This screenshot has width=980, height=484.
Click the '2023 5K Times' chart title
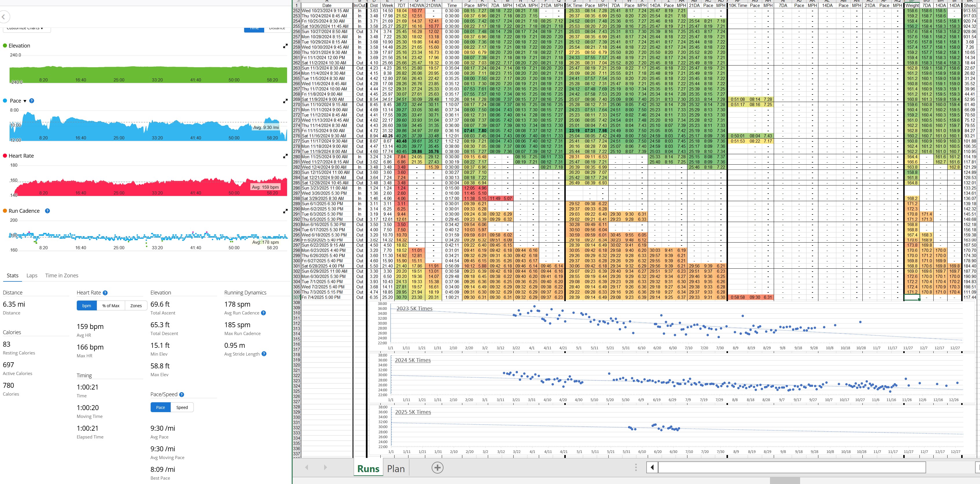[x=414, y=309]
